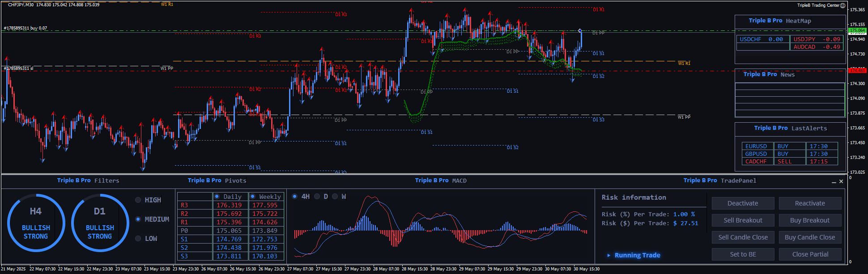The width and height of the screenshot is (868, 274).
Task: Toggle the Weekly pivots radio button
Action: click(253, 197)
